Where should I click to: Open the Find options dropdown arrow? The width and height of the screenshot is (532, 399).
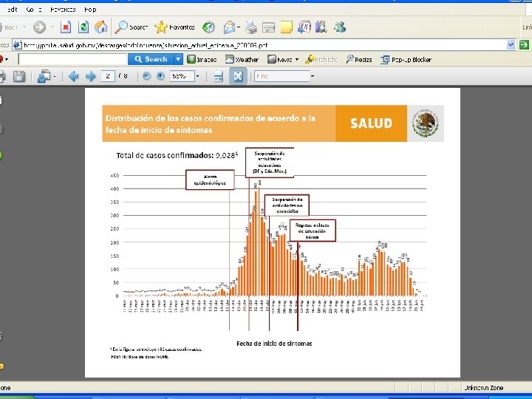click(x=313, y=76)
